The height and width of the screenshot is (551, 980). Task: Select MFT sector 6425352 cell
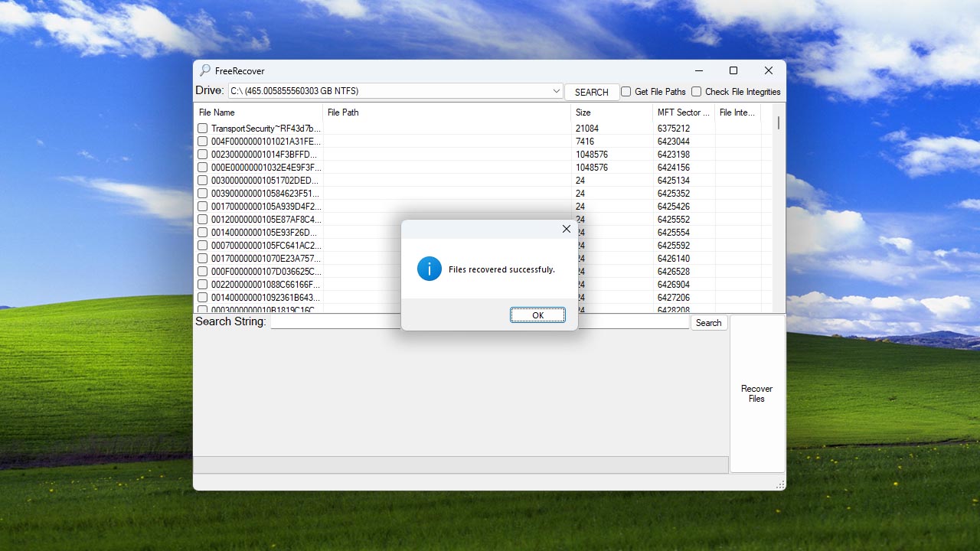coord(674,194)
